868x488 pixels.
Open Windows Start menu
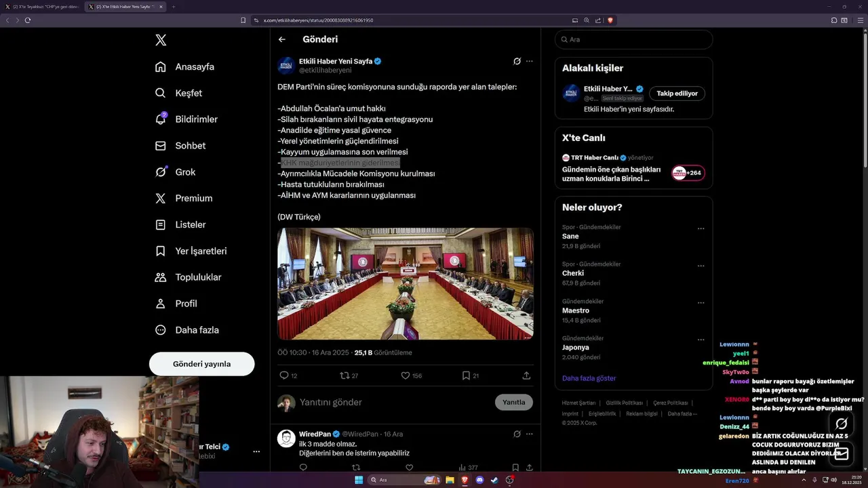359,480
